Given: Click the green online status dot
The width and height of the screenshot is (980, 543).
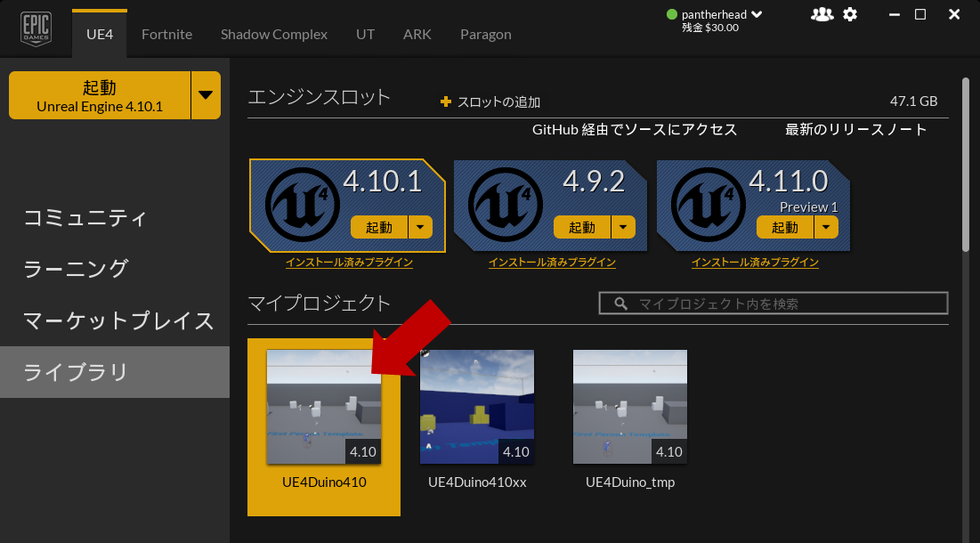Looking at the screenshot, I should (672, 14).
